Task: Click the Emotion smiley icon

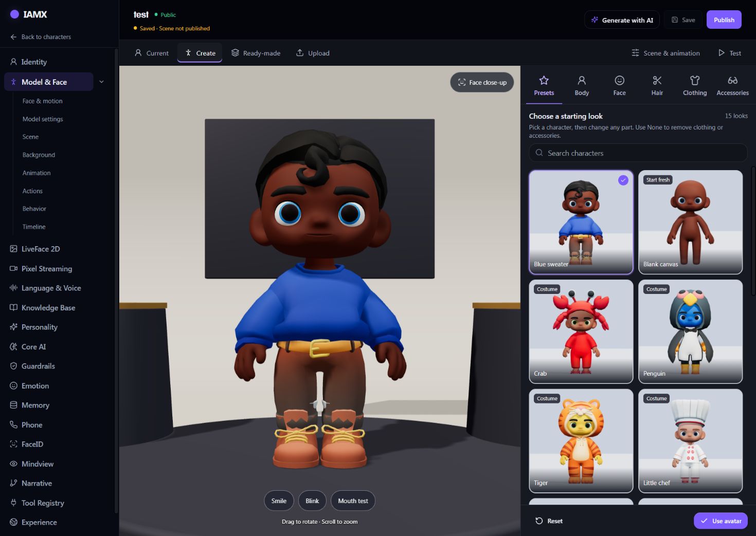Action: [13, 385]
